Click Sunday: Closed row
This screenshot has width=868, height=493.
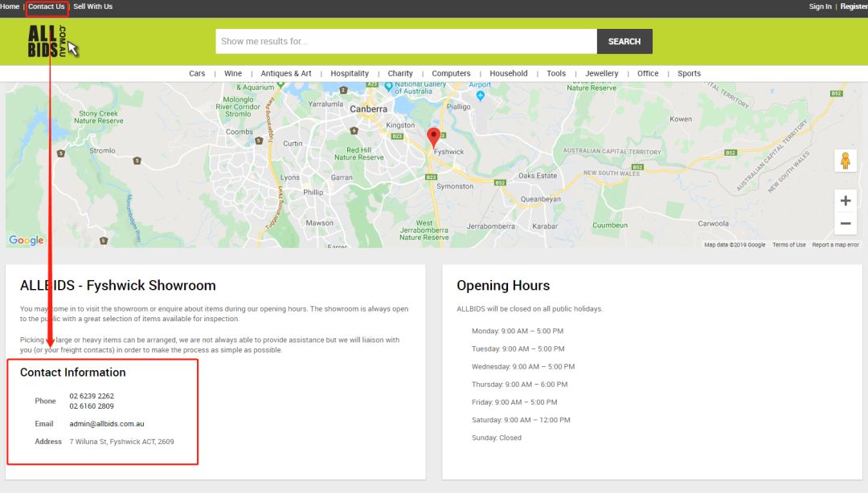click(497, 438)
